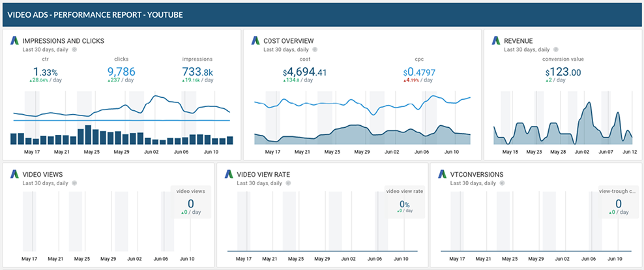The width and height of the screenshot is (644, 270).
Task: Click the Google Ads logo on Cost Overview
Action: (x=256, y=41)
